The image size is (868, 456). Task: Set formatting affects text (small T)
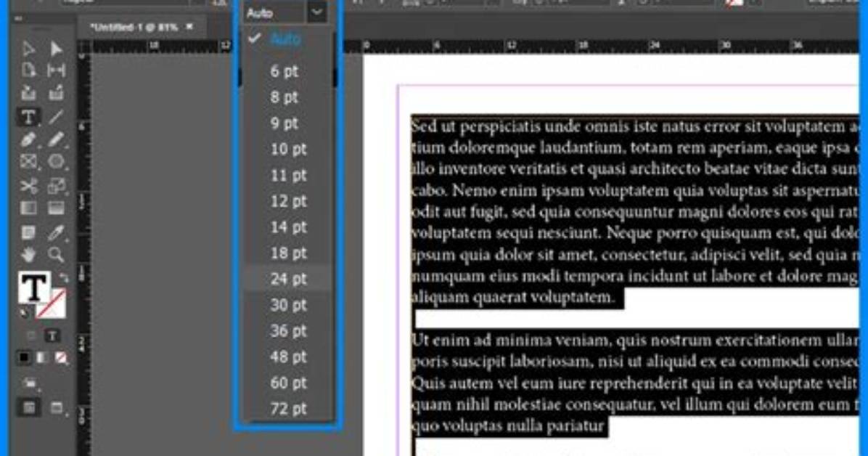tap(52, 335)
